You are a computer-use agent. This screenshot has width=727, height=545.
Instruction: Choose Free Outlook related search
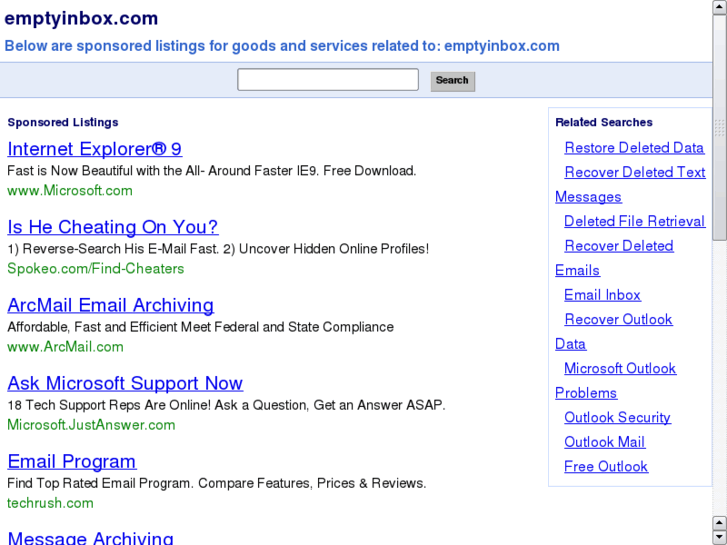point(606,467)
